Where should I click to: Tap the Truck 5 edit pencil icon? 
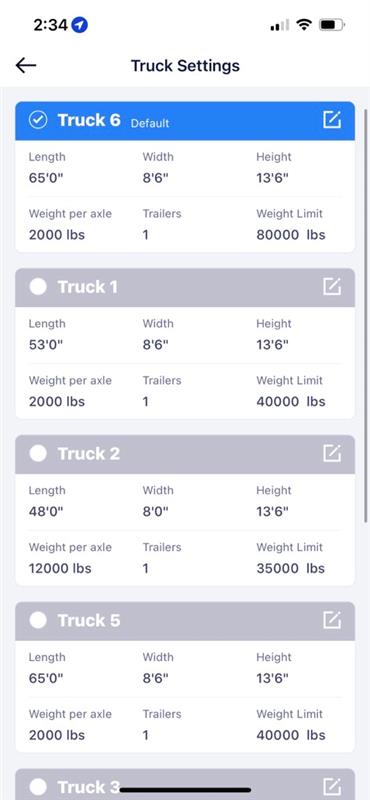332,620
